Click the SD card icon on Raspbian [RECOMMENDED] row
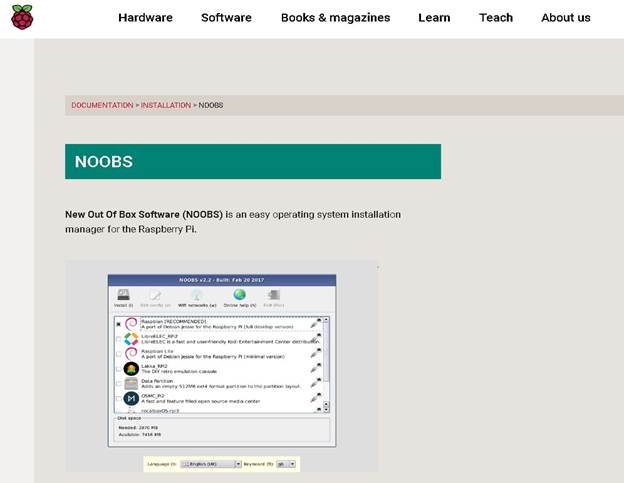The height and width of the screenshot is (483, 624). click(316, 323)
